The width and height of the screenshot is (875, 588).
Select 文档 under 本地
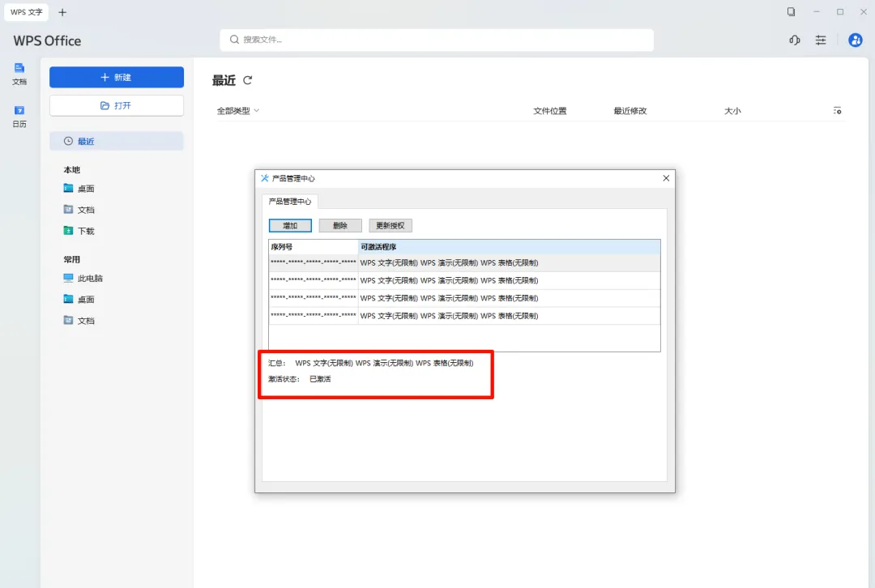pyautogui.click(x=79, y=210)
